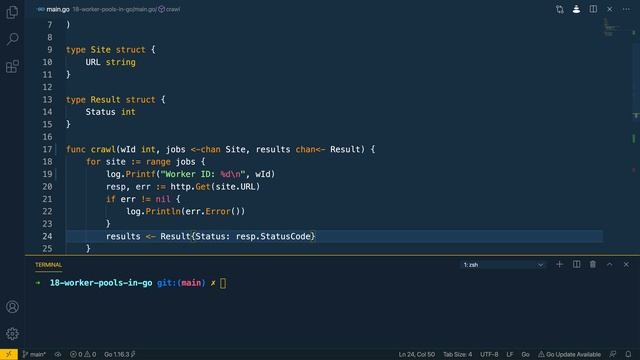Click '18-worker-pools-in-go' in terminal prompt
Viewport: 640px width, 360px height.
click(x=101, y=283)
